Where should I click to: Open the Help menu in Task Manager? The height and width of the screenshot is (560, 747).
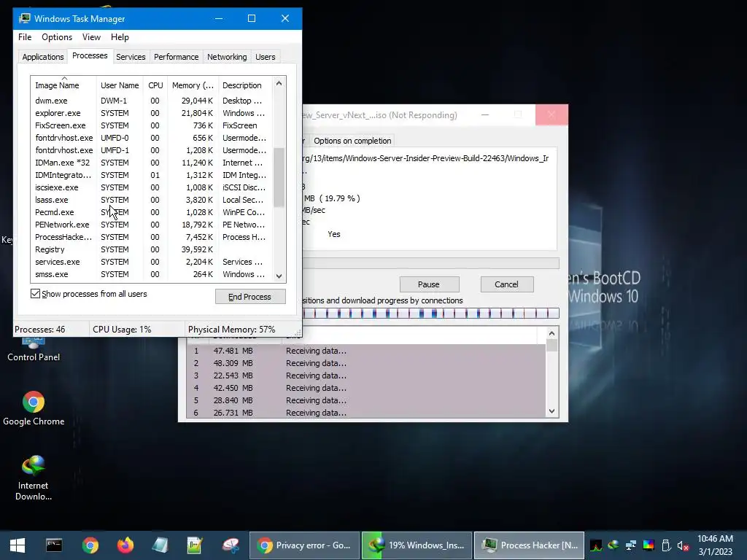click(120, 37)
